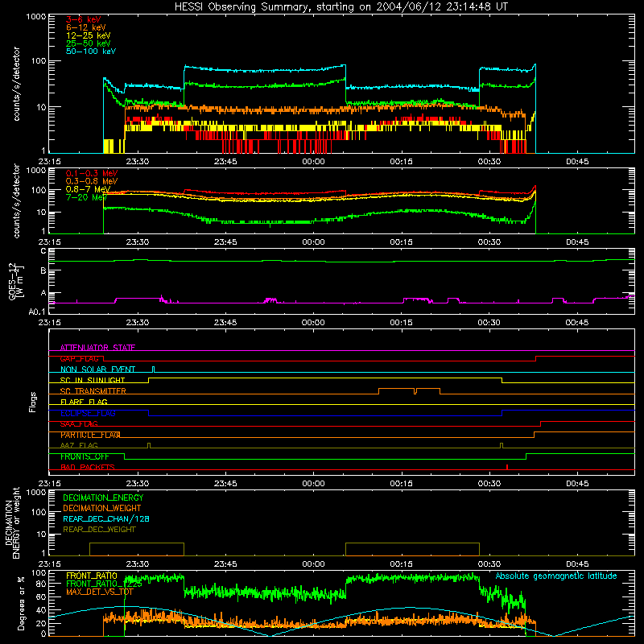Click the REAR_DEC_WEIGHT legend label
This screenshot has width=644, height=644.
pos(99,530)
